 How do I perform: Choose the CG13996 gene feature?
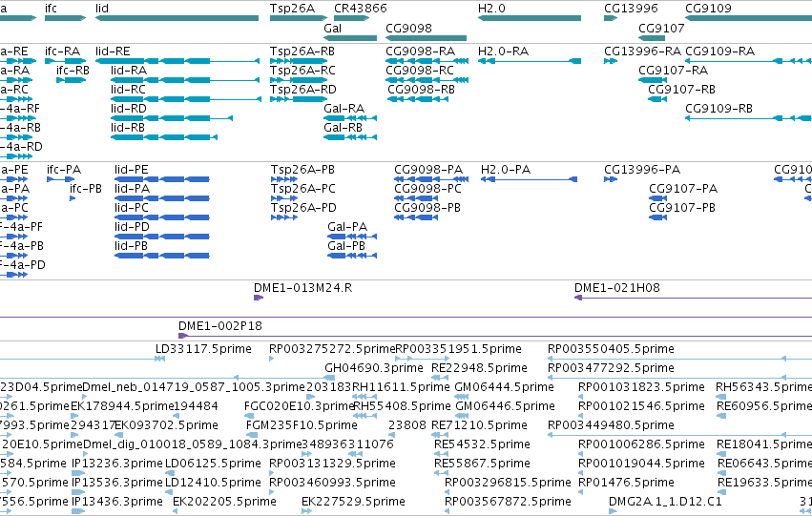click(611, 18)
